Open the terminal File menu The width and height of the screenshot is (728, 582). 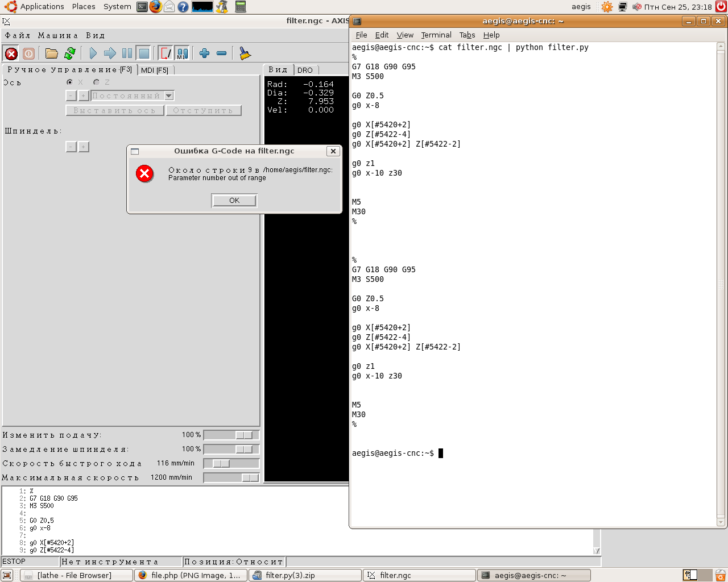coord(362,35)
